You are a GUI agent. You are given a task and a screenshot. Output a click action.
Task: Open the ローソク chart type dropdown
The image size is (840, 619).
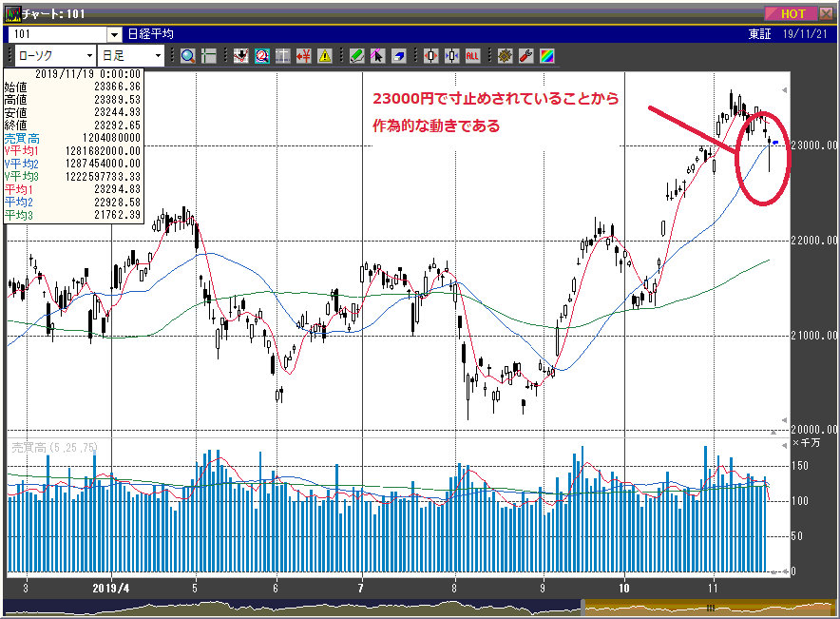[55, 56]
